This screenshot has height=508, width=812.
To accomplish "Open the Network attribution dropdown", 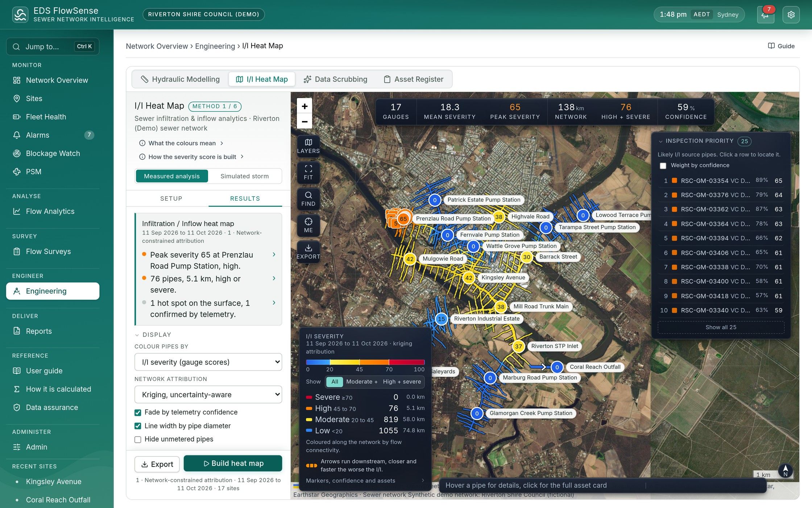I will coord(208,394).
